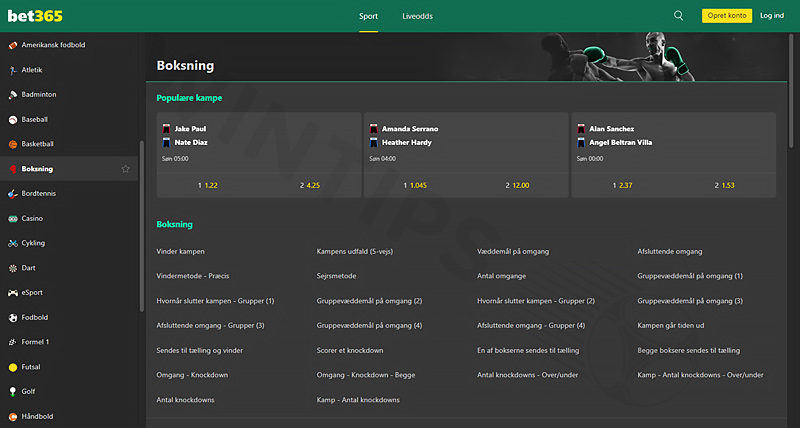Click the Formel 1 car icon
800x428 pixels.
pyautogui.click(x=13, y=342)
